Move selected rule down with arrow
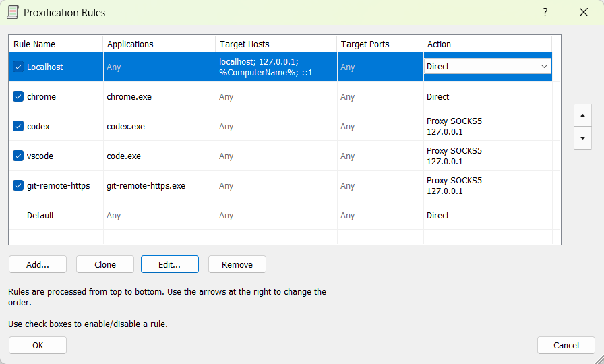 coord(583,138)
